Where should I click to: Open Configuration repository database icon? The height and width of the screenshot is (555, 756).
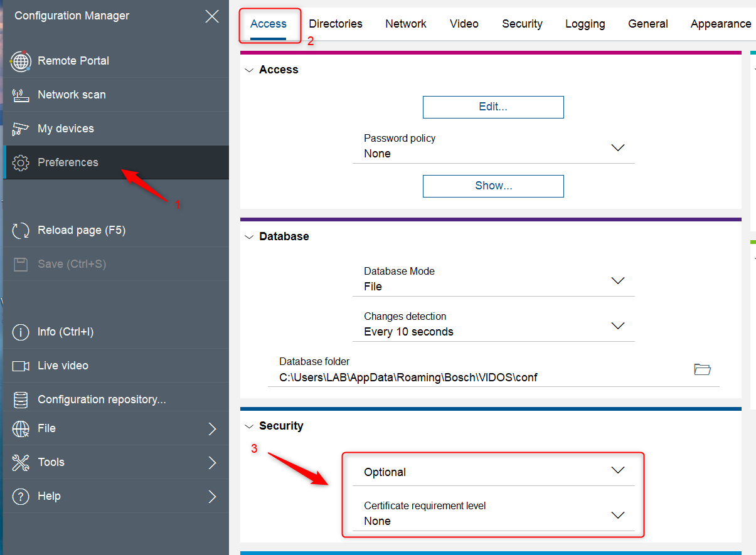point(21,400)
